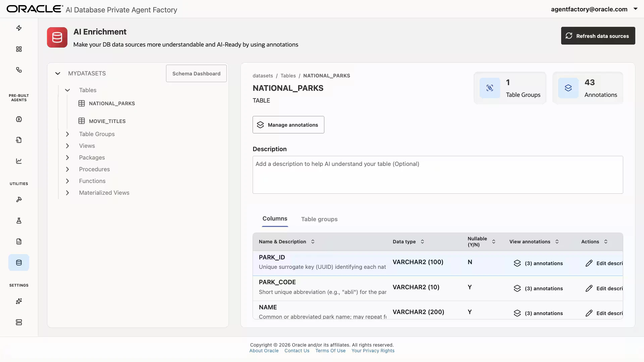Open the Schema Dashboard
This screenshot has height=362, width=644.
tap(196, 73)
